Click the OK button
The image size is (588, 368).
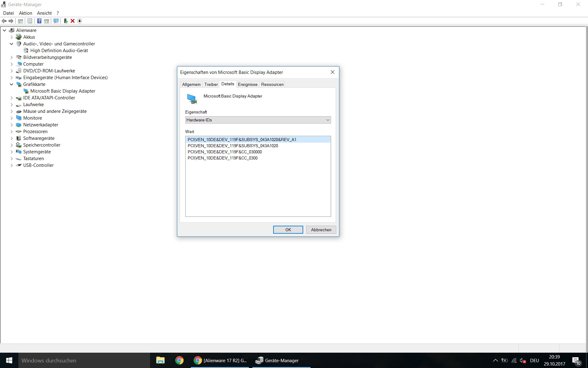(288, 230)
